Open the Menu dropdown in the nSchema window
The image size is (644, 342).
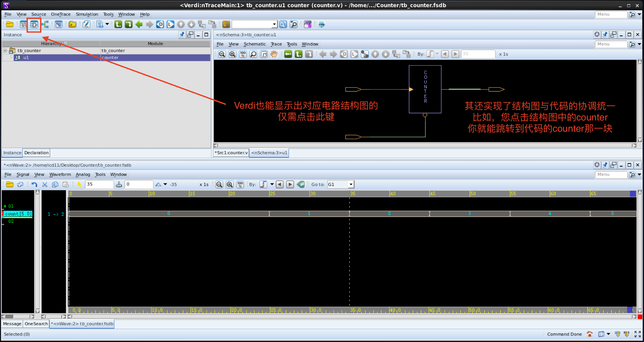point(611,44)
